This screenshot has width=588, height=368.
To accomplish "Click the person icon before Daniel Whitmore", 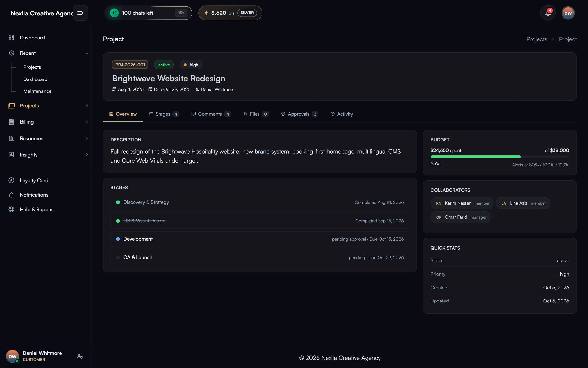I will pos(197,89).
